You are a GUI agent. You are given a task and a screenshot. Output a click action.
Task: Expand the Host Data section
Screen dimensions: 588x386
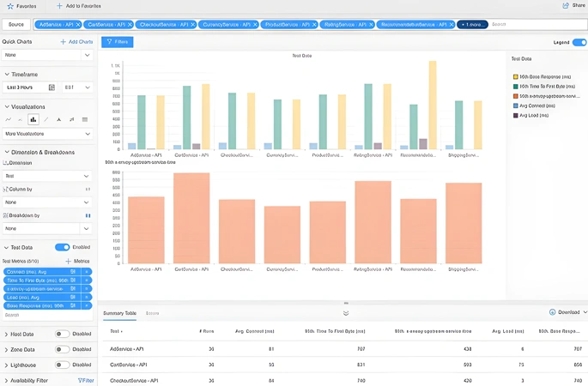pyautogui.click(x=6, y=334)
